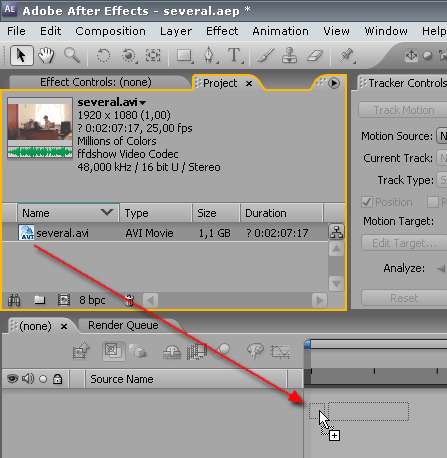The width and height of the screenshot is (447, 458).
Task: Select the several.avi row in Project list
Action: pos(165,232)
